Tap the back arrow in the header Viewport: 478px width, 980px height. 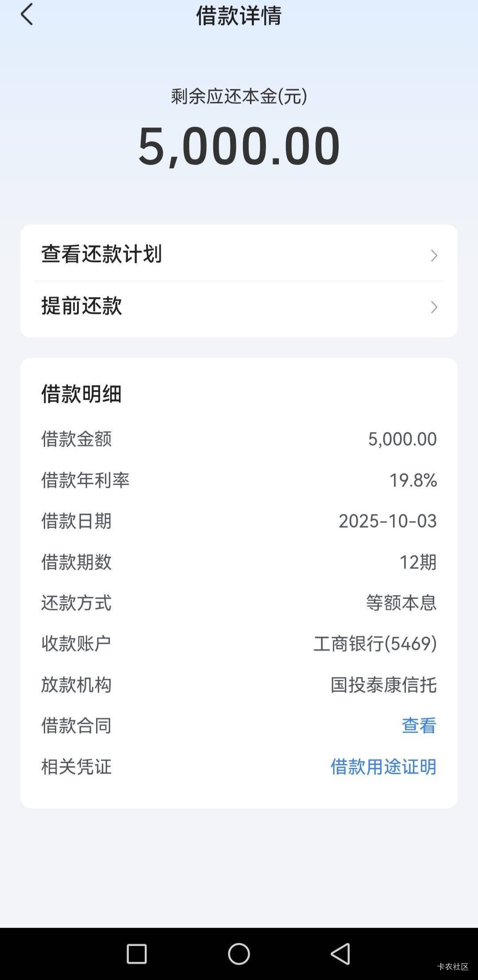click(27, 15)
